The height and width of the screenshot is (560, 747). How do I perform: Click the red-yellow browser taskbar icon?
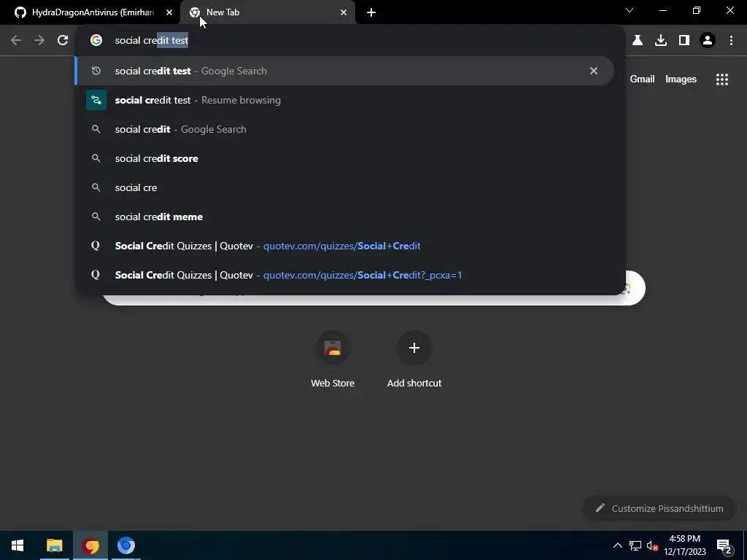90,545
